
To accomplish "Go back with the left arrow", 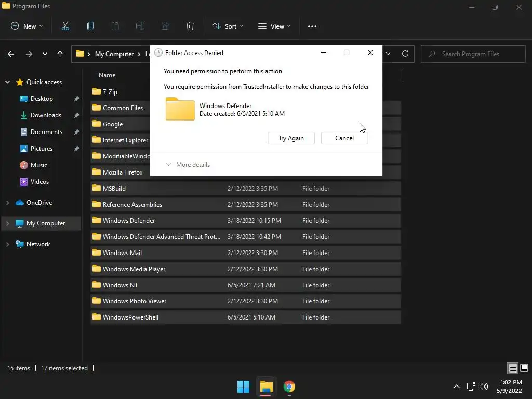I will (11, 54).
